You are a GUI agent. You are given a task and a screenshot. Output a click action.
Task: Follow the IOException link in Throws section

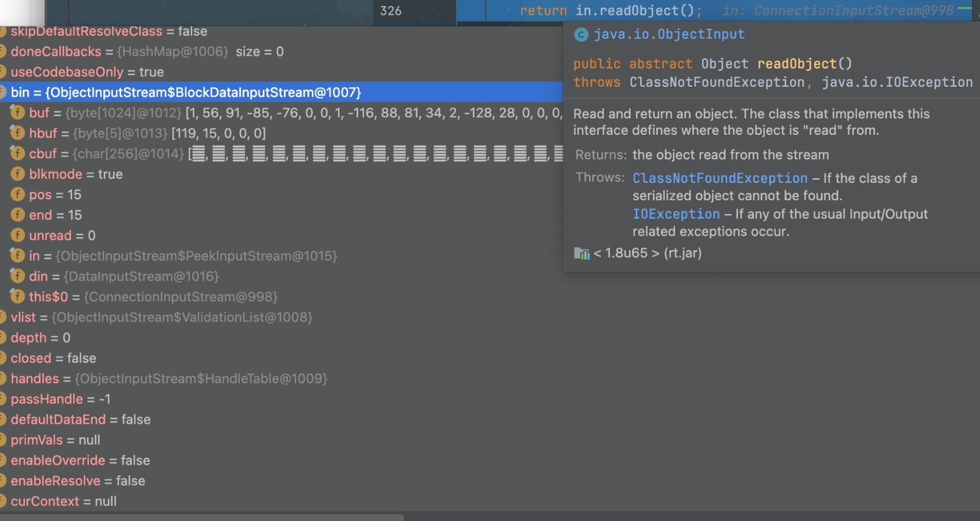[676, 214]
